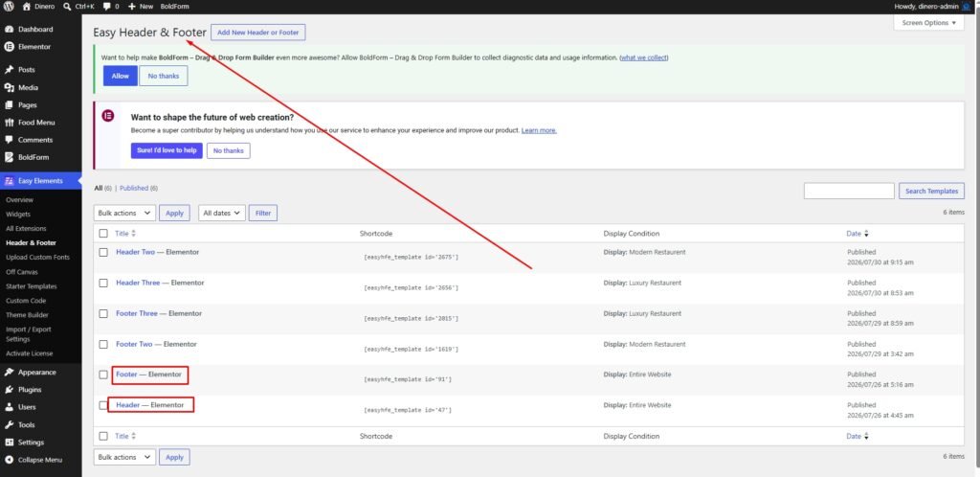Viewport: 980px width, 477px height.
Task: Click the Settings icon in the sidebar
Action: (x=9, y=442)
